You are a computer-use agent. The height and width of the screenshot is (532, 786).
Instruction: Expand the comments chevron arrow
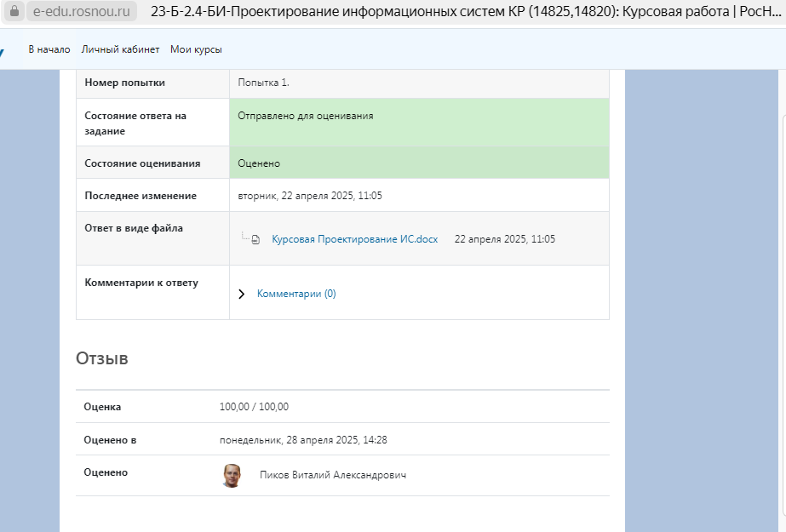point(242,294)
